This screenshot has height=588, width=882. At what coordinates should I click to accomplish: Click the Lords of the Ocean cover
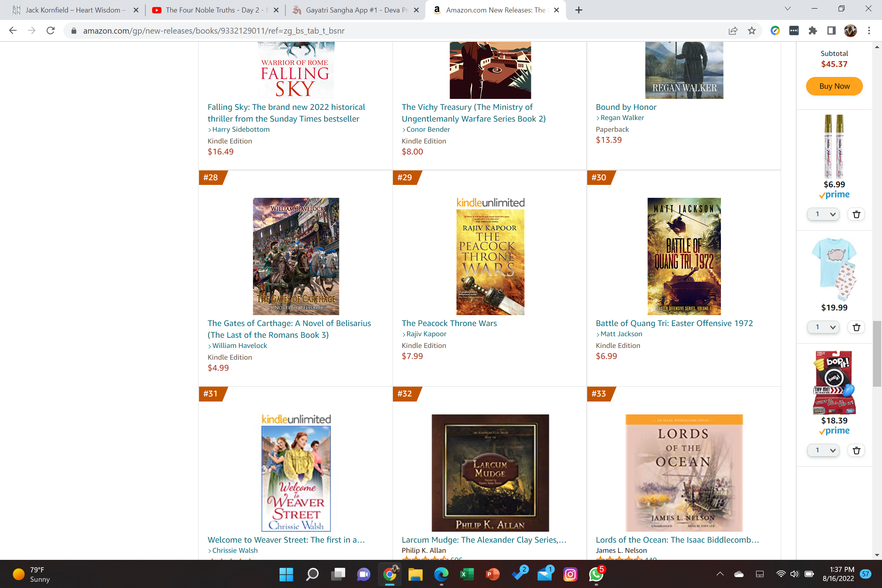(684, 473)
